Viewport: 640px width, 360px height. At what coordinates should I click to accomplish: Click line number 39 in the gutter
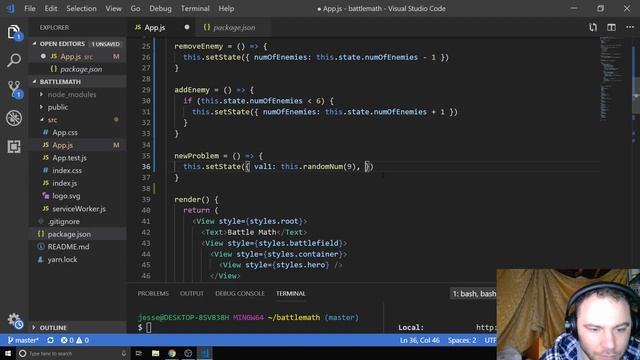(x=146, y=199)
